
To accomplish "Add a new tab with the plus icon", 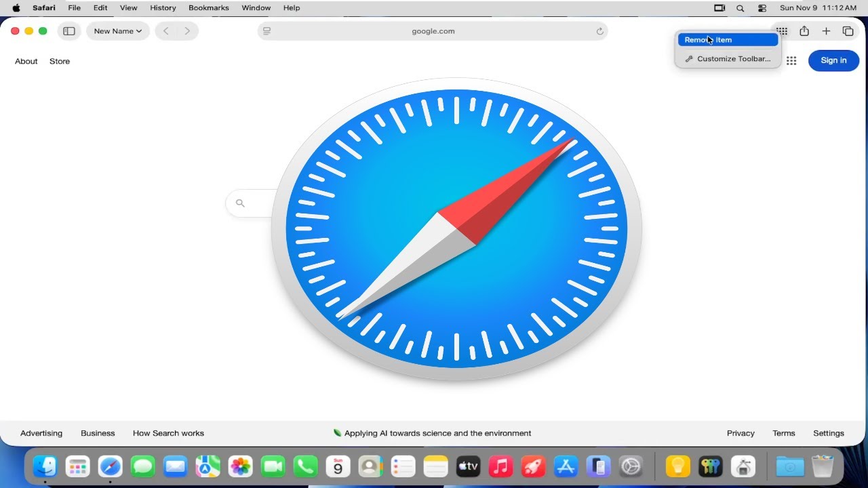I will pyautogui.click(x=826, y=31).
